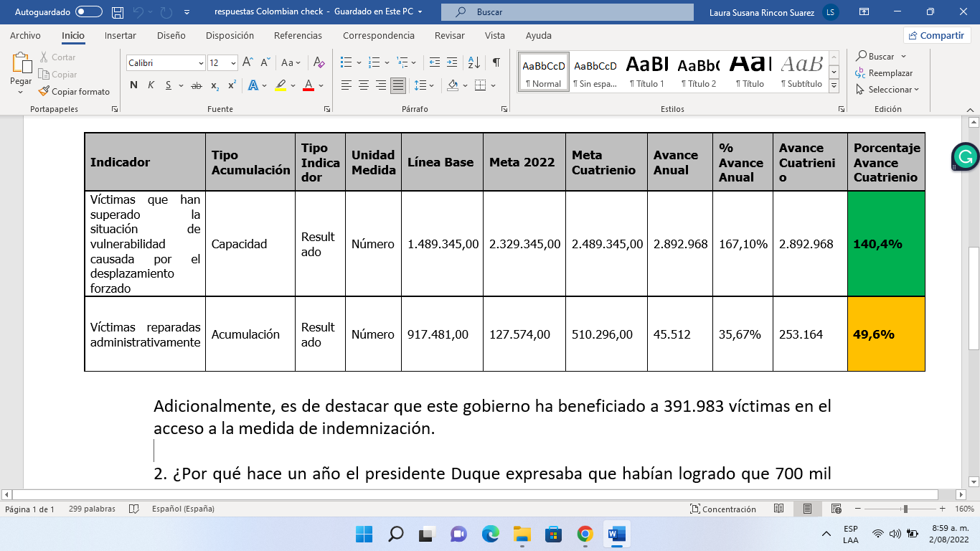The image size is (980, 551).
Task: Decrease font size with the smaller A
Action: (x=265, y=62)
